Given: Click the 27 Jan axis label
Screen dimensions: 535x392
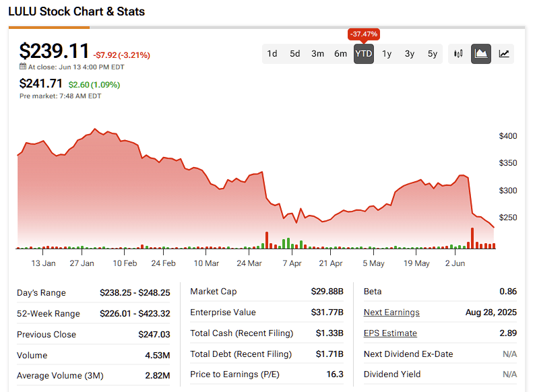Looking at the screenshot, I should pos(82,263).
